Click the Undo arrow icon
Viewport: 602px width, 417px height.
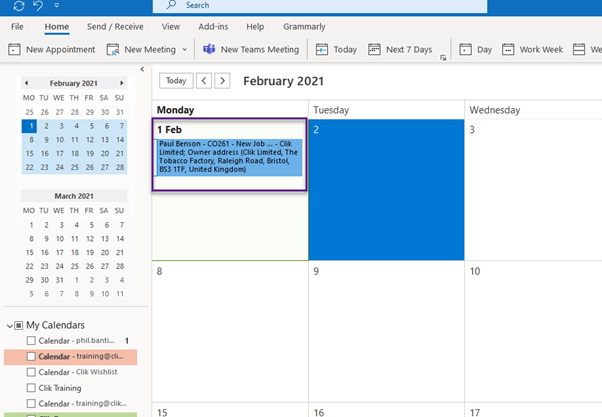coord(38,5)
